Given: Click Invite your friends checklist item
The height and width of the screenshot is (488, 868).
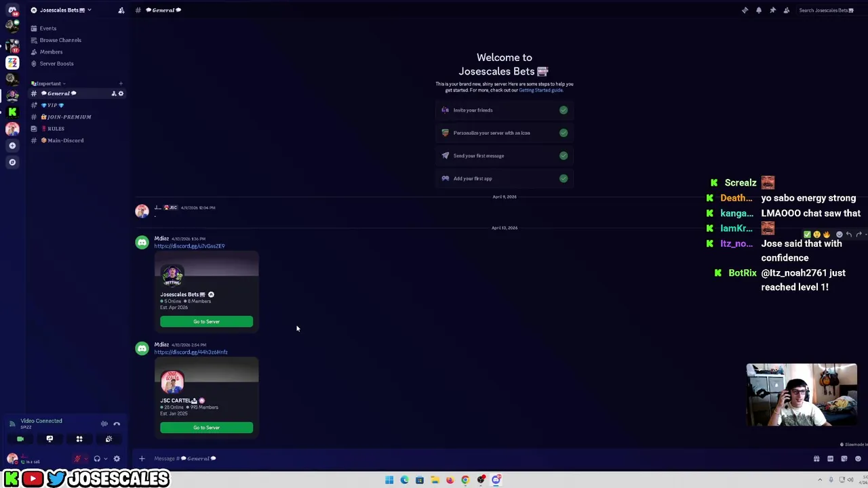Looking at the screenshot, I should [505, 110].
